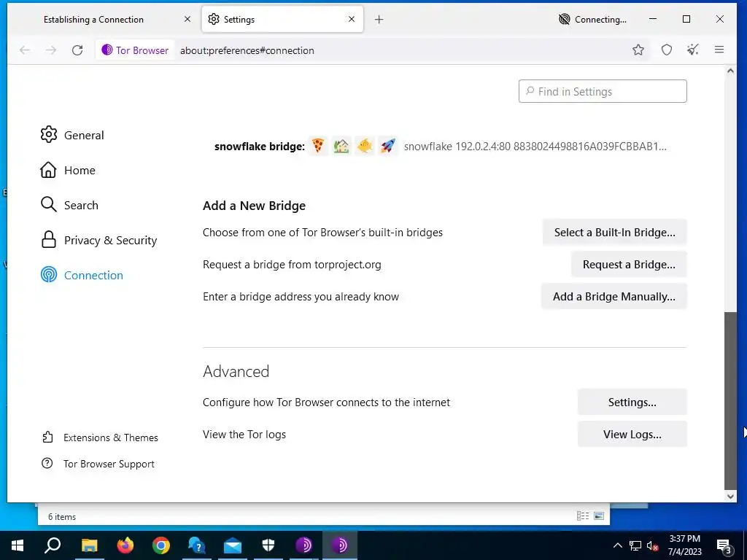Go back with the back arrow
Image resolution: width=747 pixels, height=560 pixels.
click(x=25, y=50)
